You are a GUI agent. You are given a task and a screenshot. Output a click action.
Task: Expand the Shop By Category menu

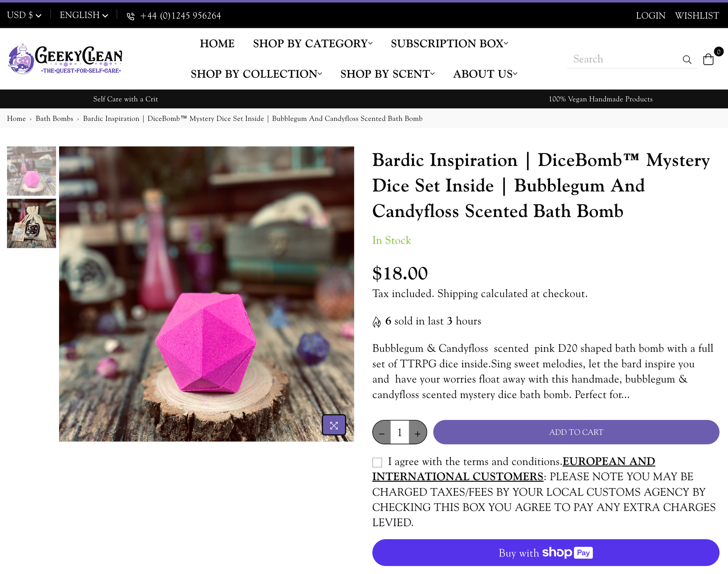click(x=313, y=43)
